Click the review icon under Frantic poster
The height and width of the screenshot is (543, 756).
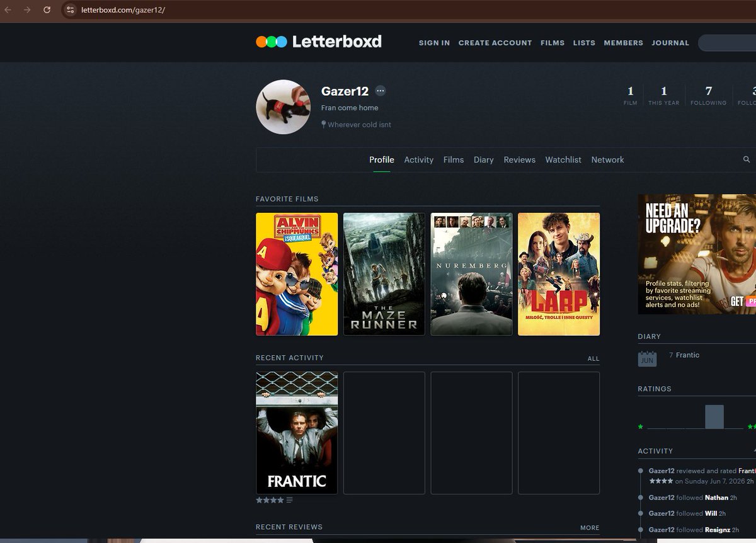290,500
